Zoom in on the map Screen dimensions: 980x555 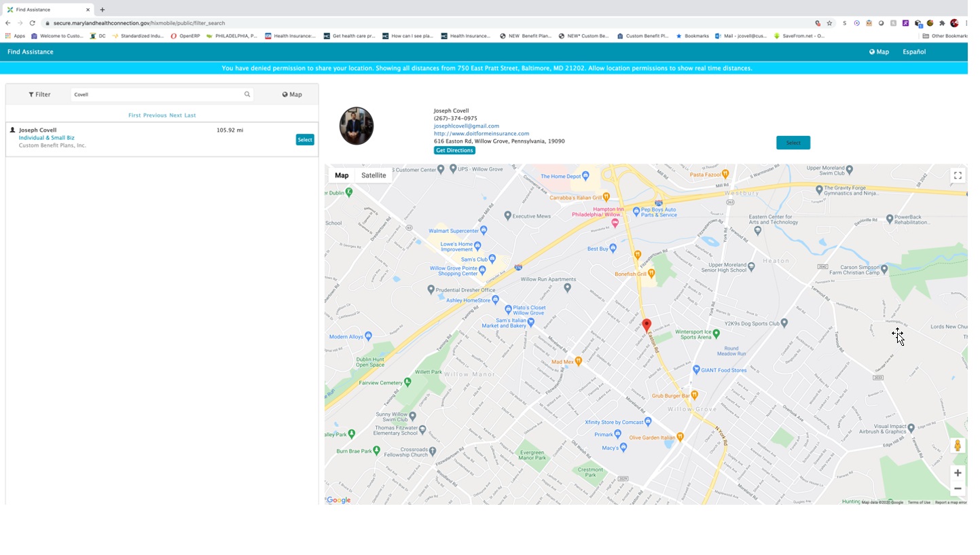[958, 473]
